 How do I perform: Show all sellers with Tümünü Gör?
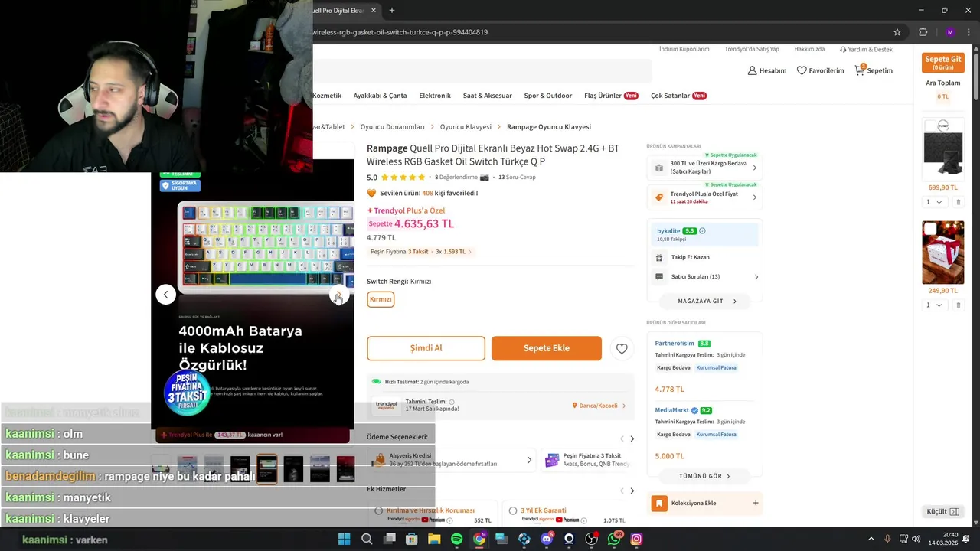(x=704, y=476)
